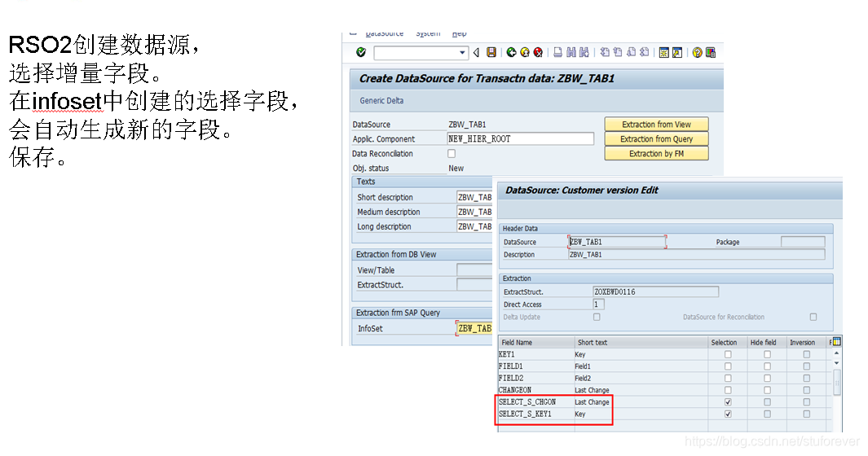This screenshot has width=868, height=456.
Task: Select the SELECT_S_CHGON field name cell
Action: pyautogui.click(x=535, y=402)
